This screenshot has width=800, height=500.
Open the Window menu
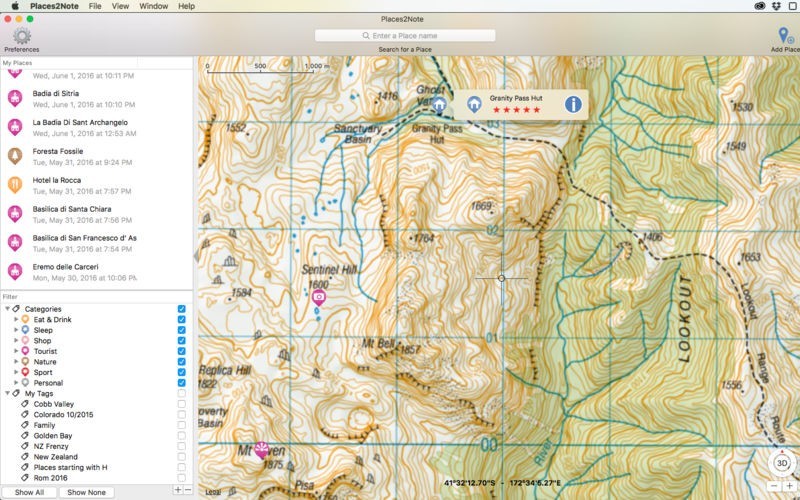[x=154, y=6]
